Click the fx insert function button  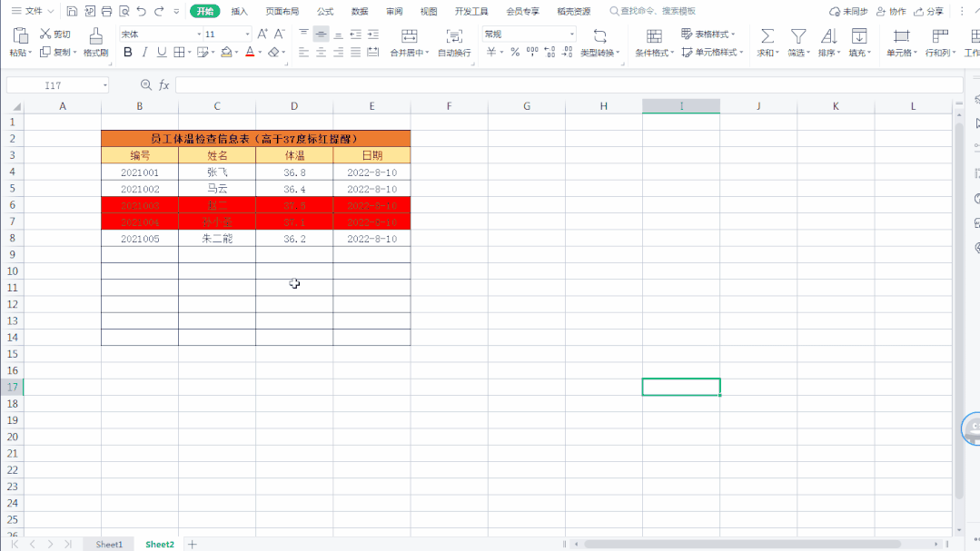click(x=163, y=85)
